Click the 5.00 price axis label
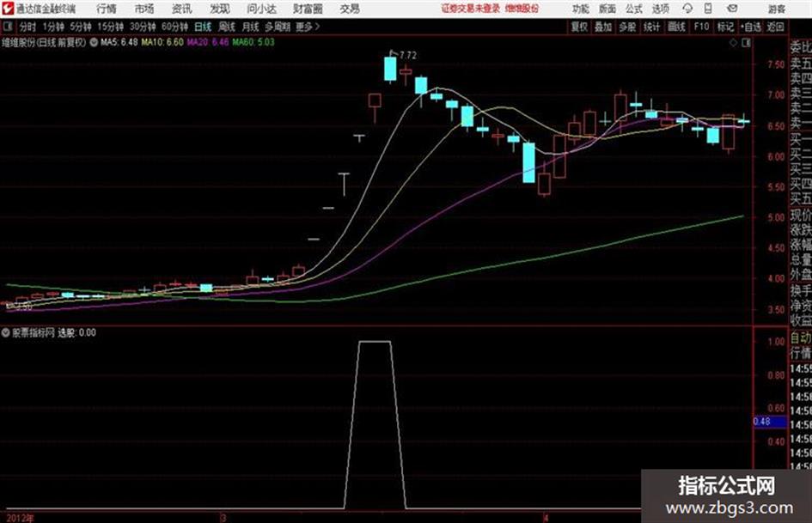 click(x=776, y=217)
